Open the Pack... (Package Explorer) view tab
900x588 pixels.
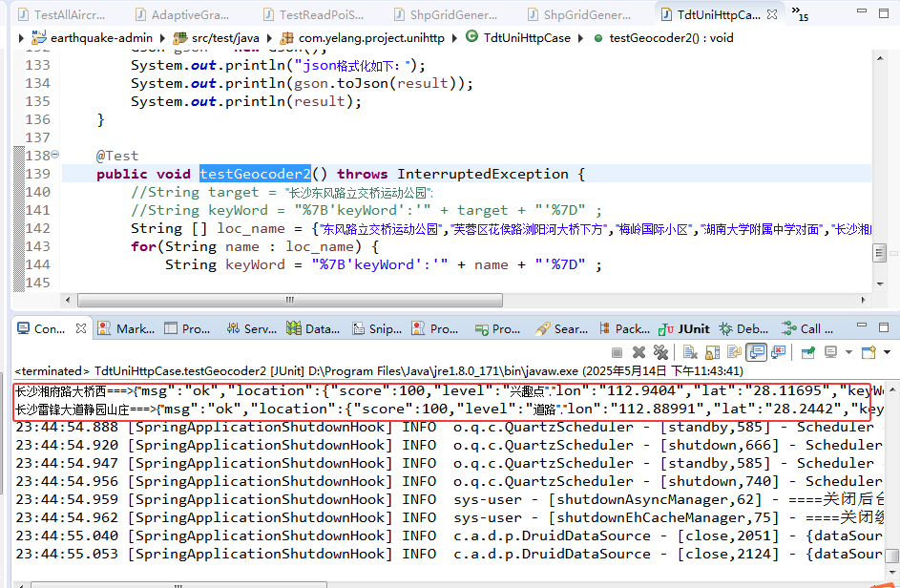point(624,329)
